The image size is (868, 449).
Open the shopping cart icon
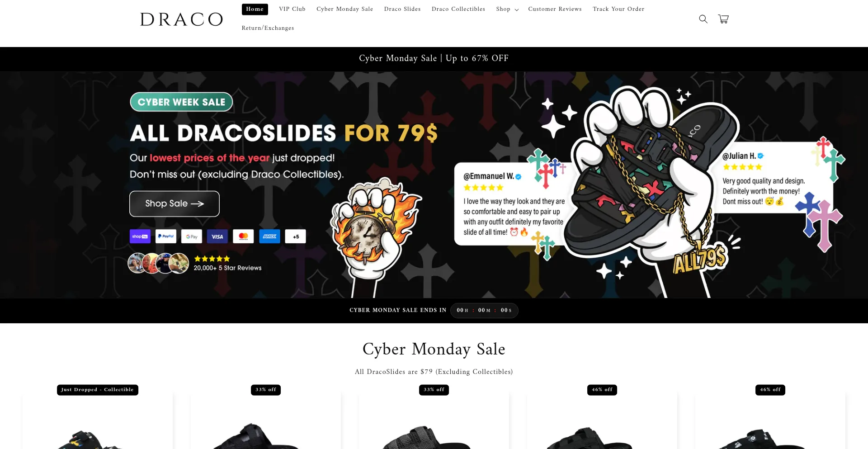[723, 19]
